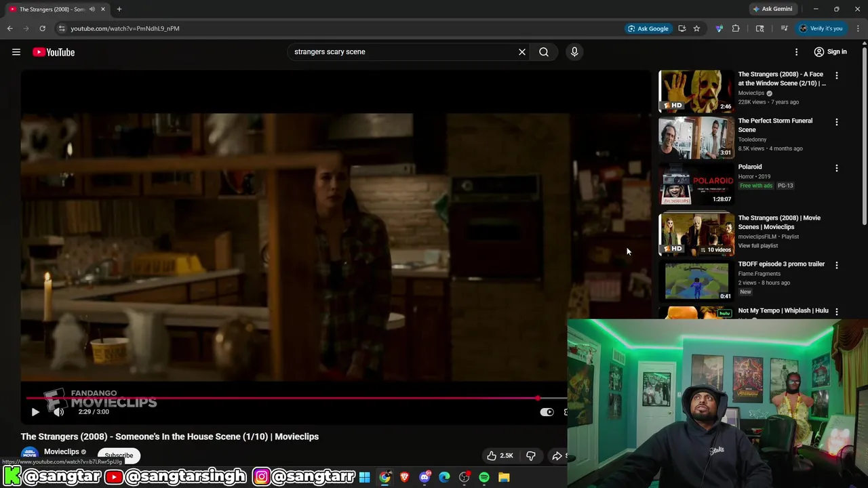Go to the YouTube home logo
This screenshot has height=488, width=868.
coord(54,52)
